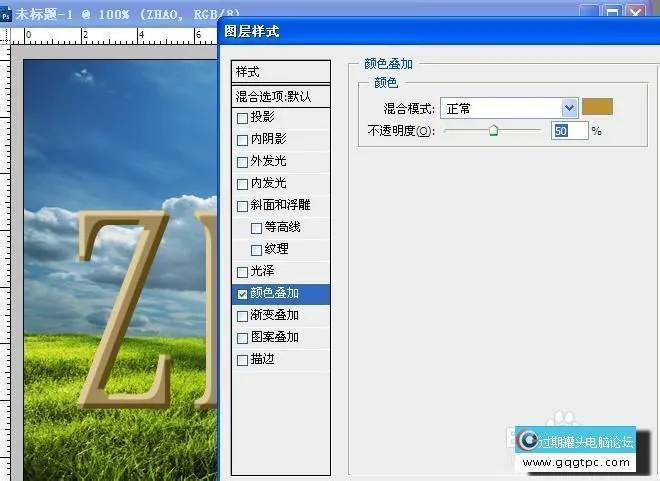
Task: Toggle the 光泽 satin checkbox
Action: click(x=242, y=272)
